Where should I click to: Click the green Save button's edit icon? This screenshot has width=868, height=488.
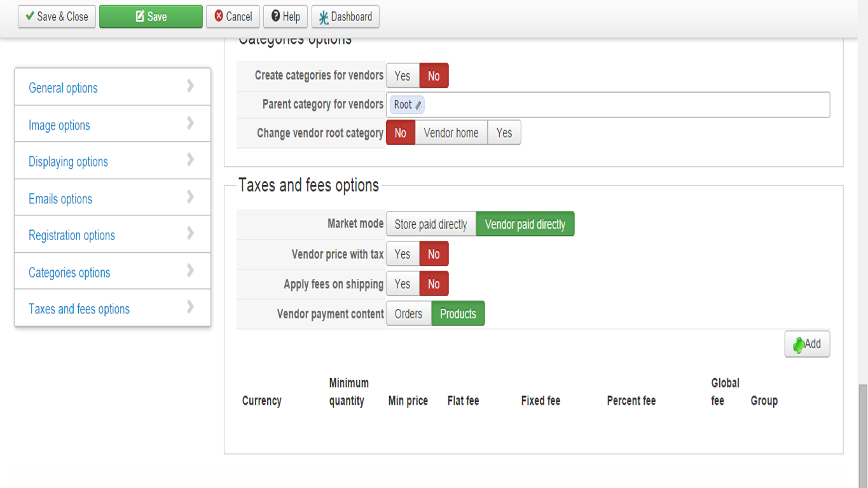pyautogui.click(x=140, y=17)
